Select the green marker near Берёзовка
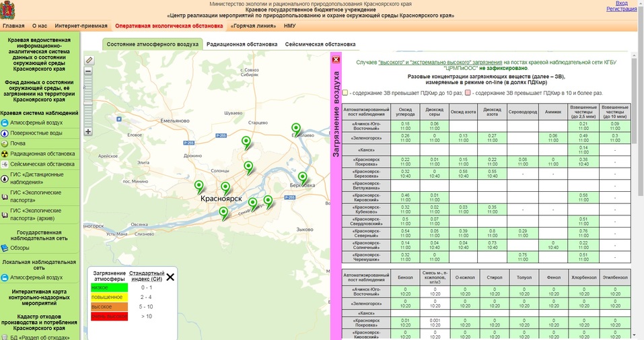Viewport: 644px width, 340px height. coord(302,178)
